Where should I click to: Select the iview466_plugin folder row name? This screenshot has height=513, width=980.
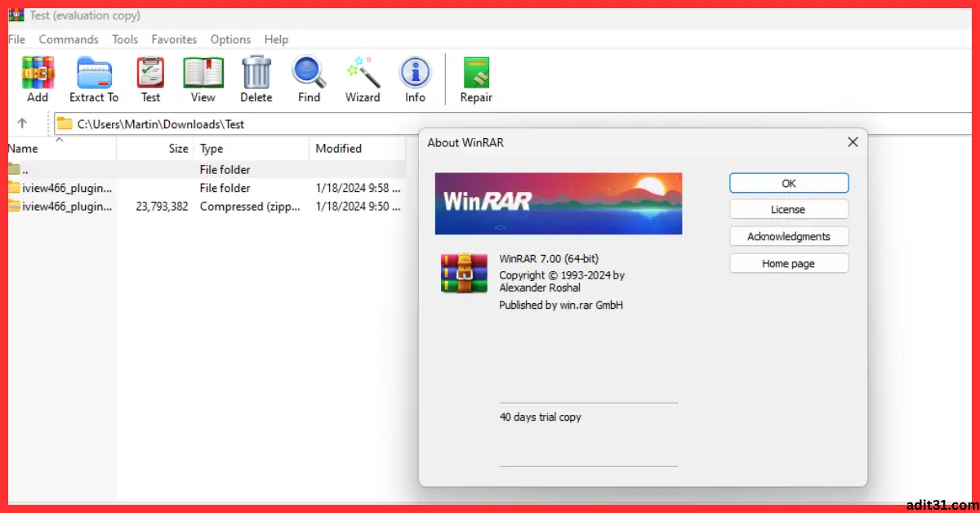[67, 188]
